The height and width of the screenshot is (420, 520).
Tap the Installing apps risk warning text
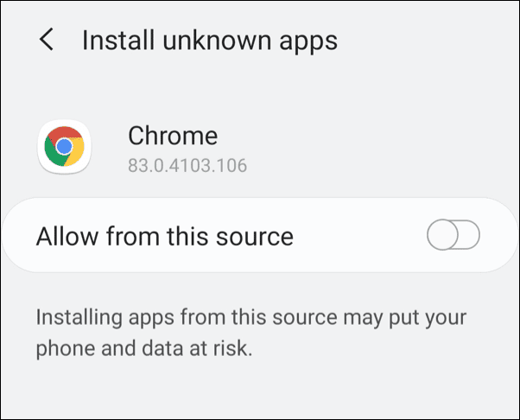[x=250, y=317]
